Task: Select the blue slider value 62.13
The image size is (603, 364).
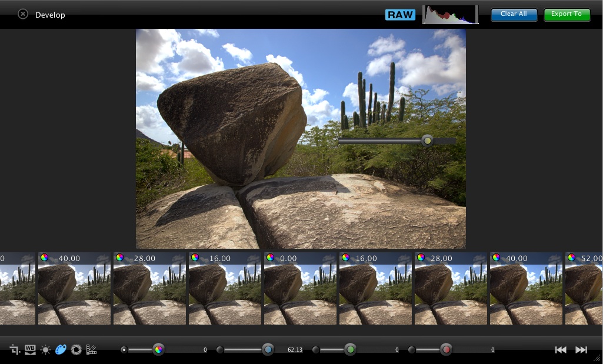Action: pos(295,350)
